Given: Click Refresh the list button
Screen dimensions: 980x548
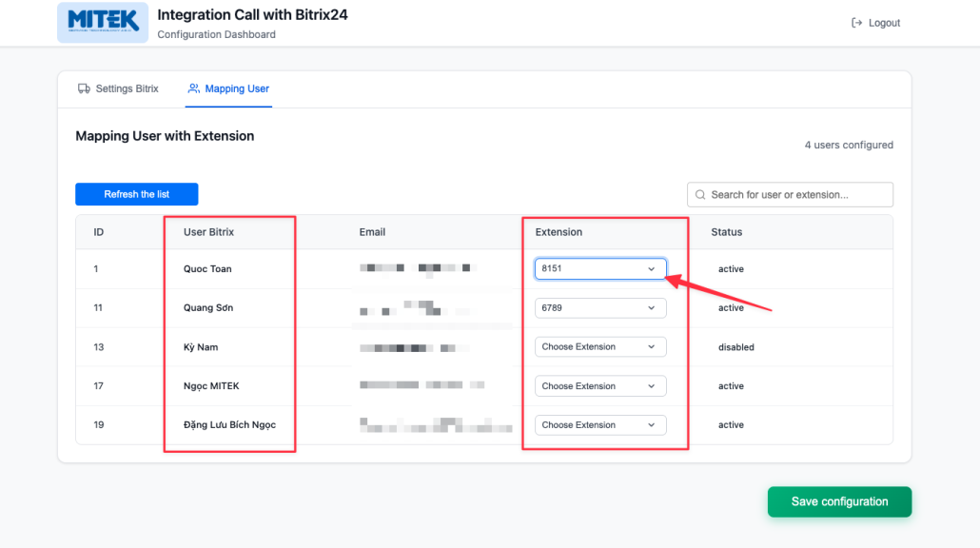Looking at the screenshot, I should click(137, 194).
